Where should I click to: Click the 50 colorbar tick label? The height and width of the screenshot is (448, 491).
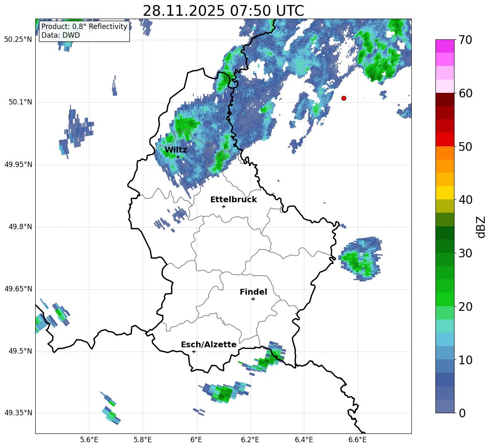coord(465,147)
